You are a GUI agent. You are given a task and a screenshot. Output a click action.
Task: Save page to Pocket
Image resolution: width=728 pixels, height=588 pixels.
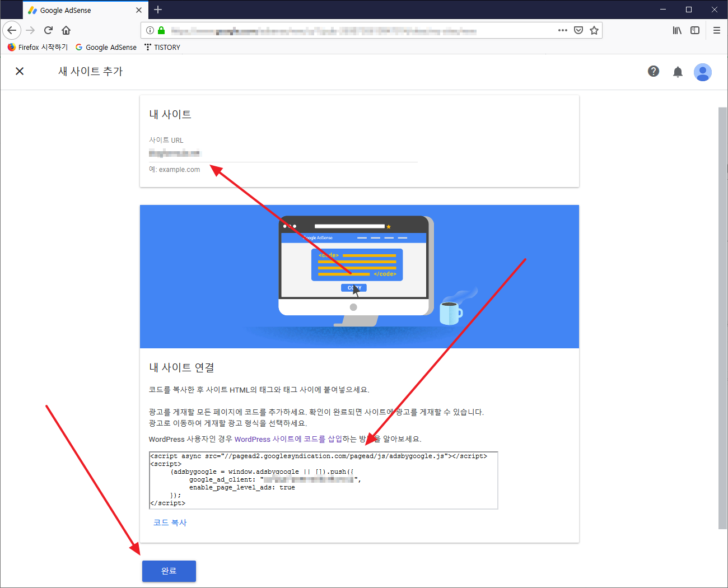pos(578,30)
